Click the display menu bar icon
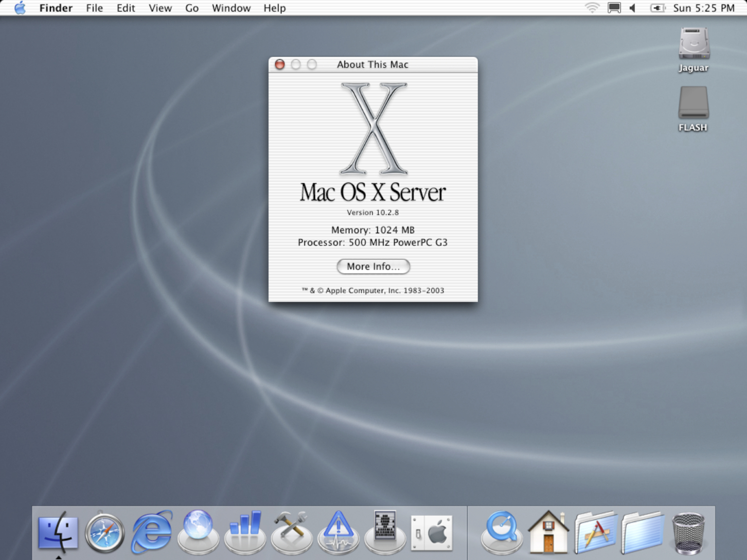The width and height of the screenshot is (747, 560). coord(614,8)
